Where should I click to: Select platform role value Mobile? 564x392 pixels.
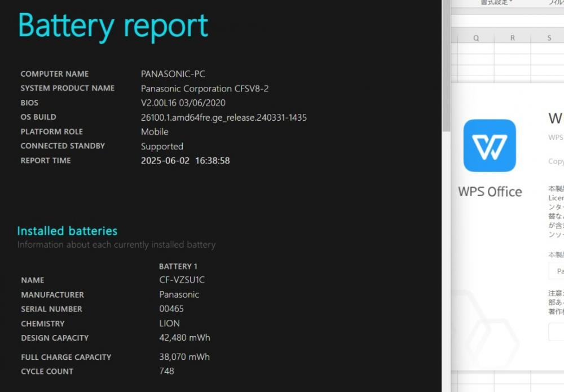click(x=155, y=131)
